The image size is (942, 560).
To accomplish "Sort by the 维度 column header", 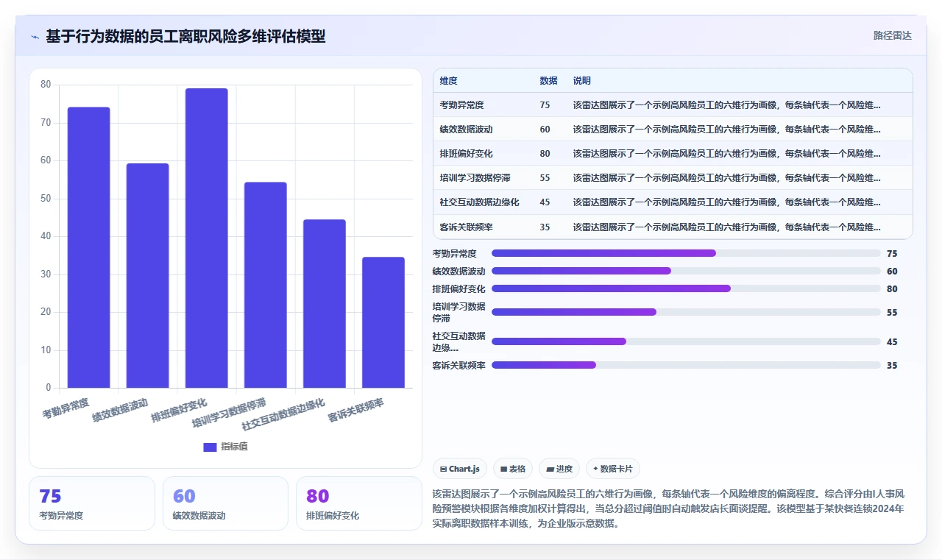I will pyautogui.click(x=448, y=81).
